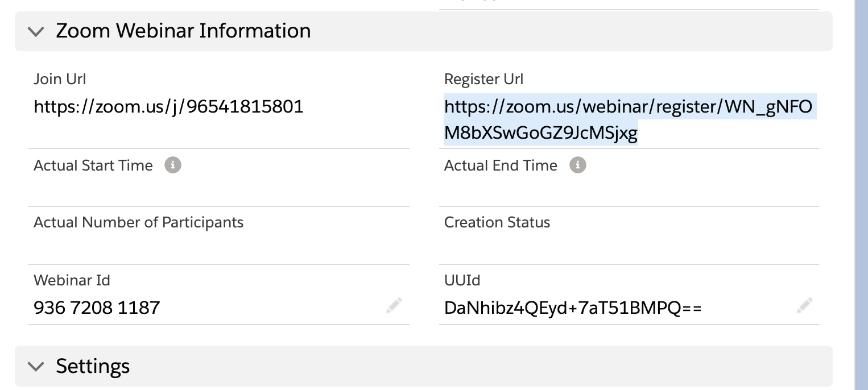868x390 pixels.
Task: Click the empty Actual Start Time field
Action: coord(218,191)
